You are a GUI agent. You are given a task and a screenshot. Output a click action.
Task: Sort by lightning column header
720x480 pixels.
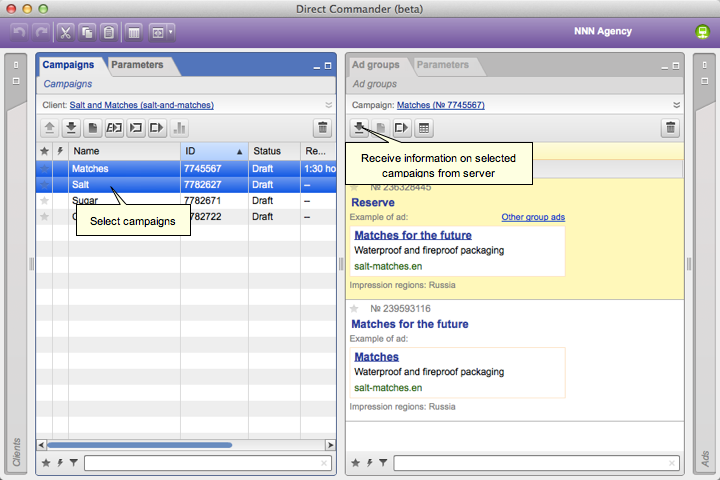(60, 151)
